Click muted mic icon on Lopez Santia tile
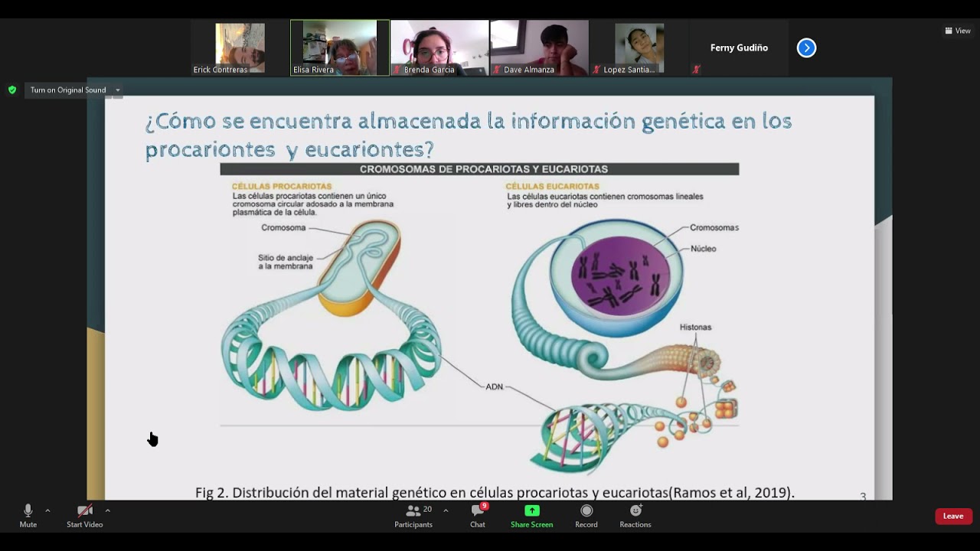 tap(596, 70)
